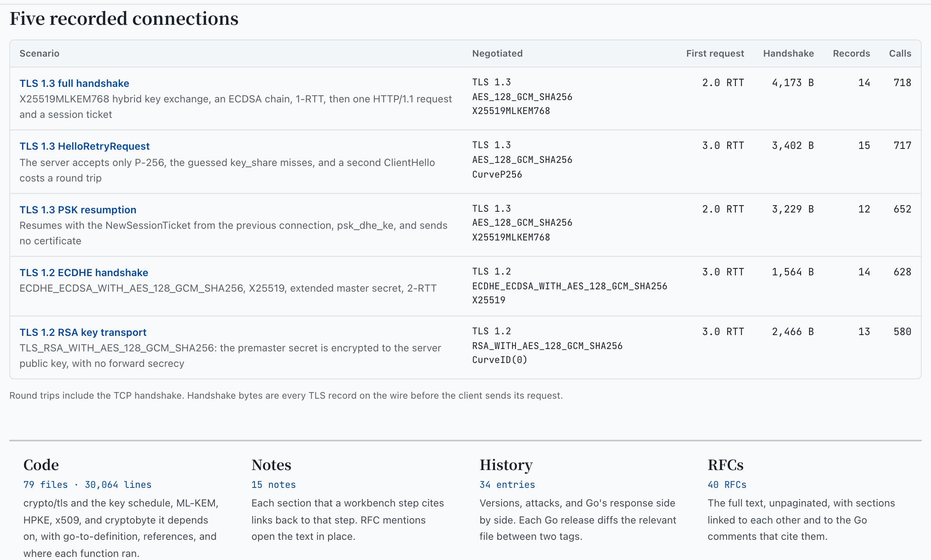Click the 717 calls value

902,145
